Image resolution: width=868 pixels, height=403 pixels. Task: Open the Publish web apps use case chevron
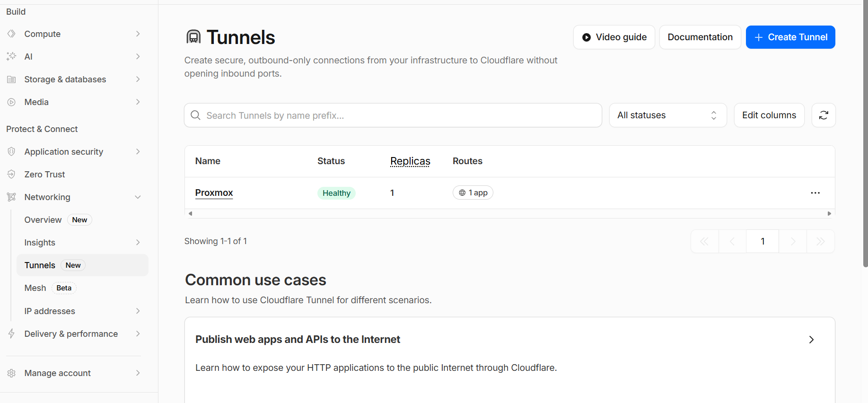click(x=811, y=340)
